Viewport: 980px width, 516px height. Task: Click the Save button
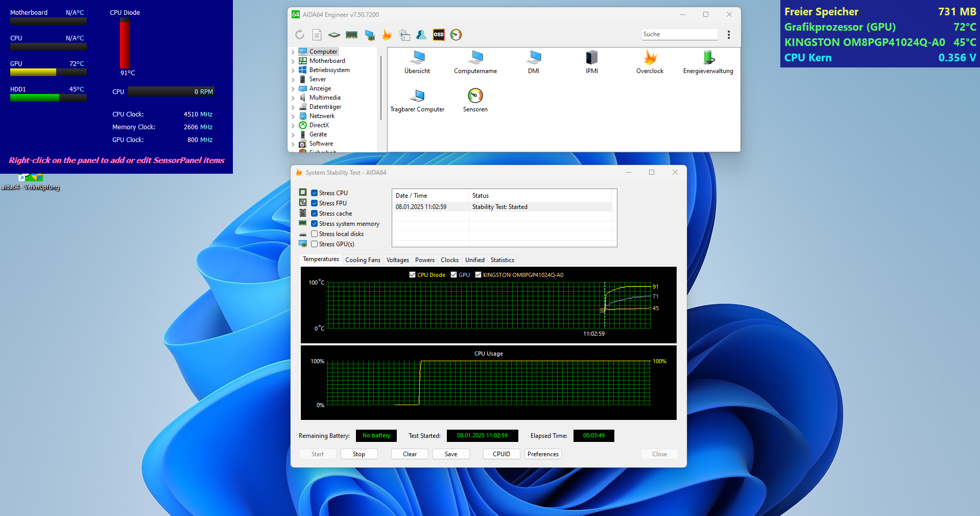coord(451,454)
